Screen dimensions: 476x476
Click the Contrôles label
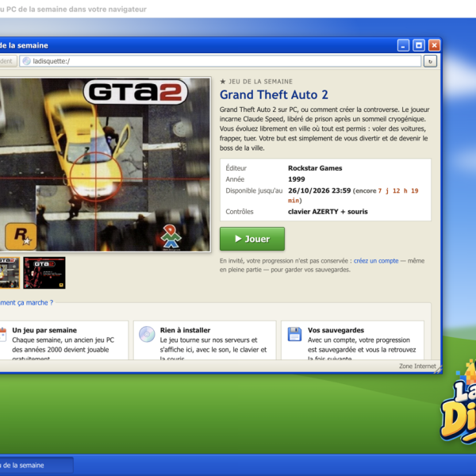240,212
